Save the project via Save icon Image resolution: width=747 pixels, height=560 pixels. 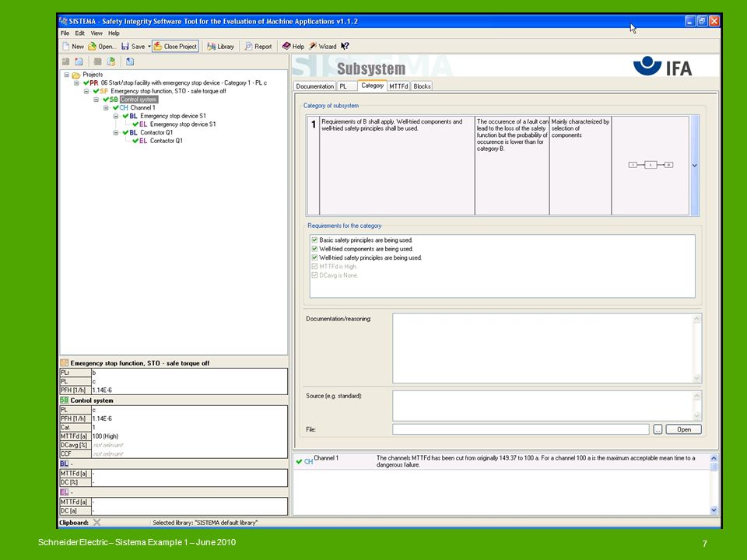point(133,46)
